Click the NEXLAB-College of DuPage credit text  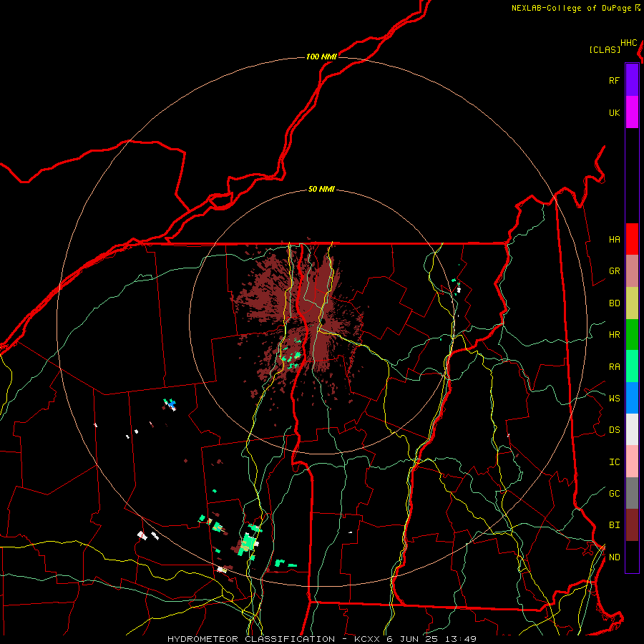click(x=575, y=8)
